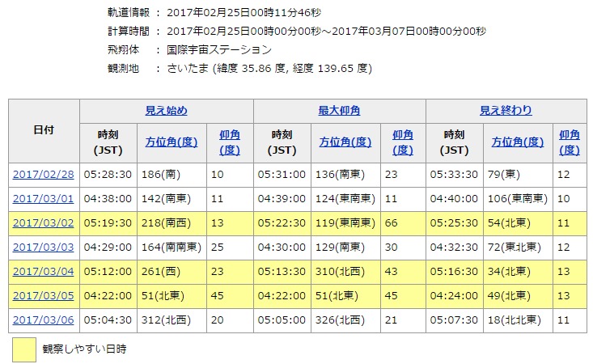The image size is (593, 364).
Task: Click 仰角(度) link under 見え終わり
Action: click(x=569, y=142)
